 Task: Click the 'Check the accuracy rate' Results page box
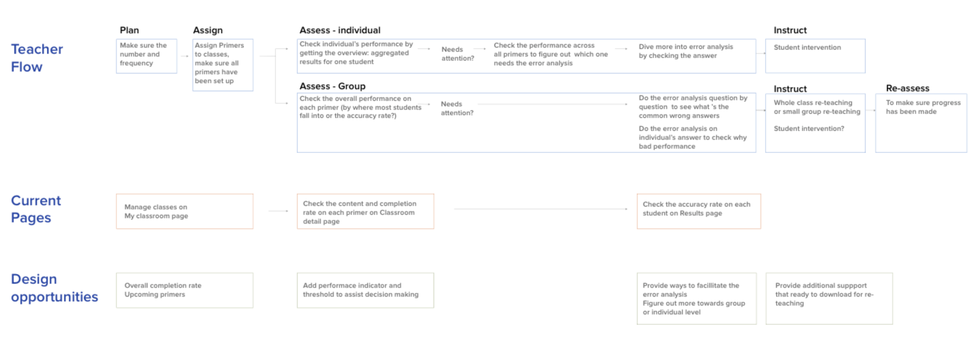point(698,211)
